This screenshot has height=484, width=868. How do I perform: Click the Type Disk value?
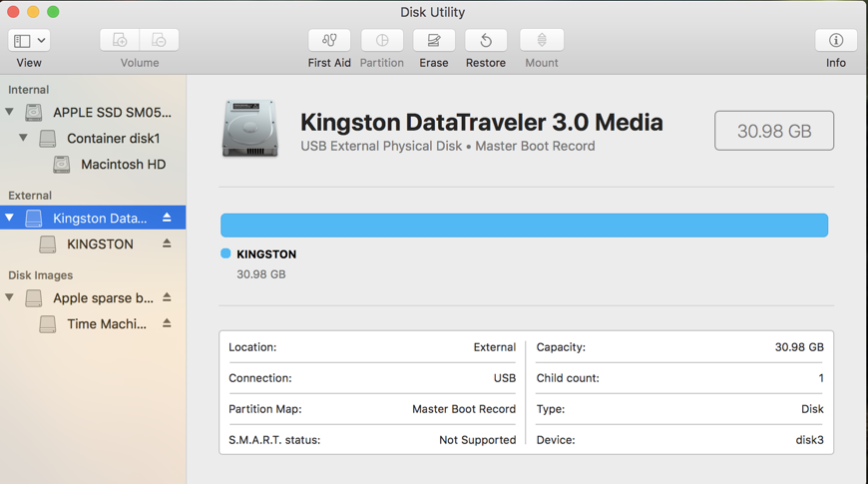click(x=813, y=409)
